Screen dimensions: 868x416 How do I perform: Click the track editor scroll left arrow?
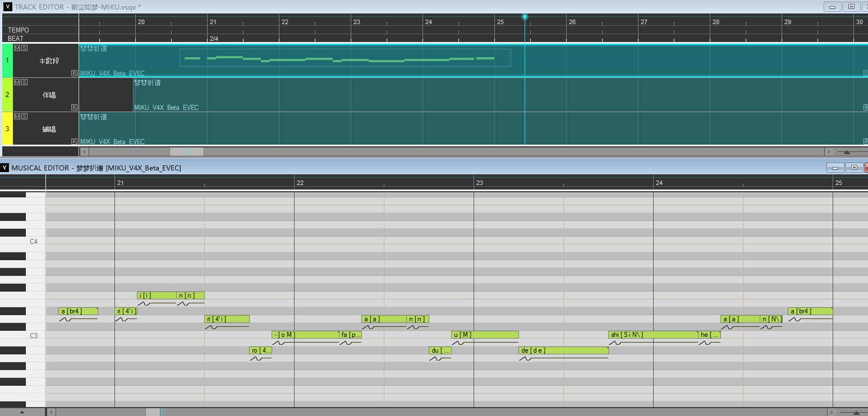(x=85, y=151)
